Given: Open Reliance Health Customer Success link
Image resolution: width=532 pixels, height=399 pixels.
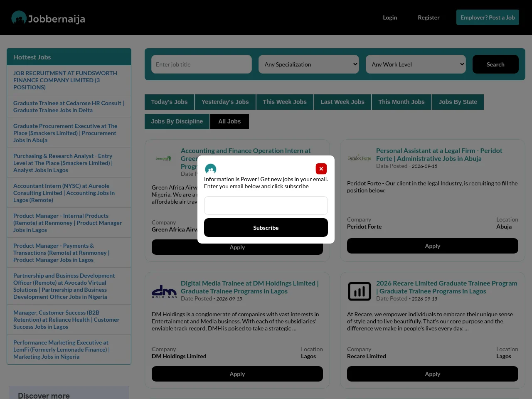Looking at the screenshot, I should (66, 320).
